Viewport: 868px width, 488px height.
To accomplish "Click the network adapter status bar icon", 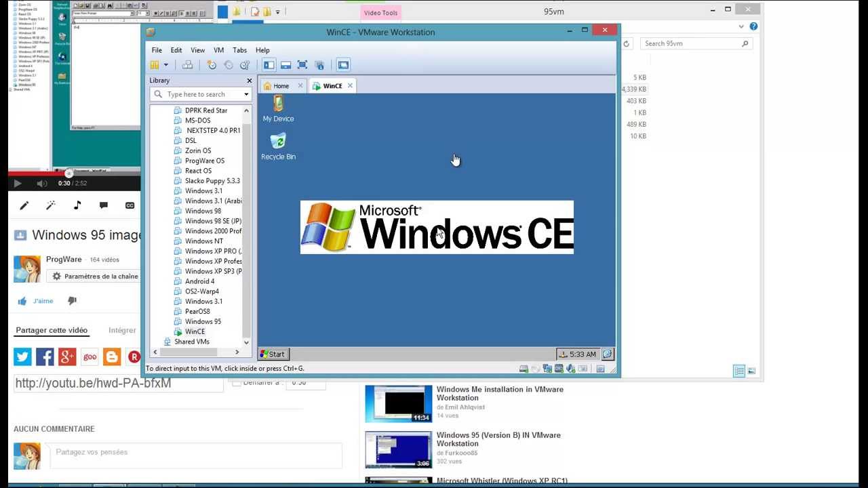I will [x=547, y=369].
